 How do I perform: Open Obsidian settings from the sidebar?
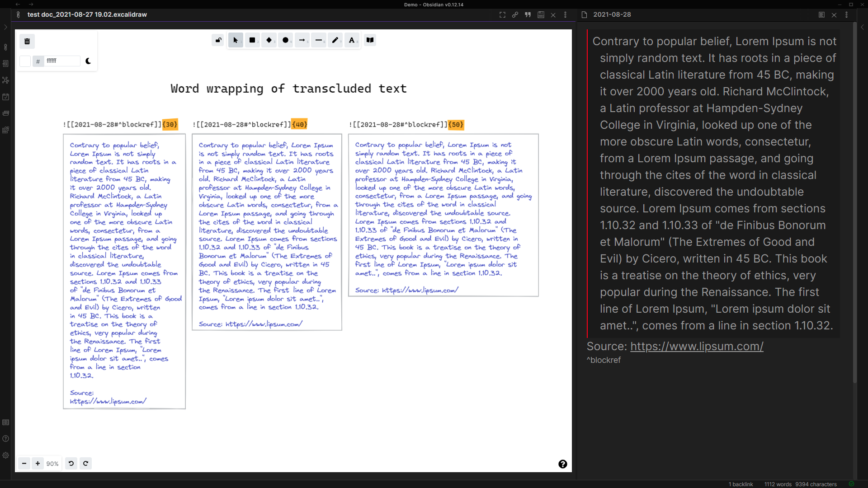click(5, 455)
